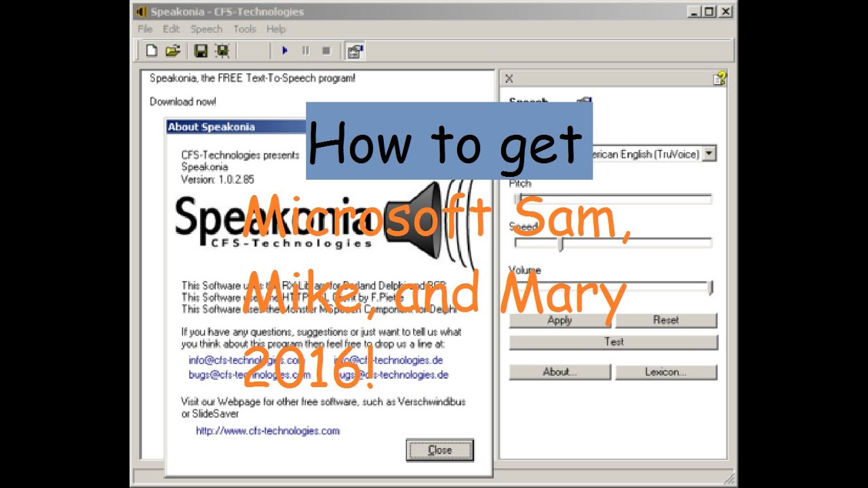Click the help icon in the side panel
The width and height of the screenshot is (868, 488).
[x=719, y=78]
